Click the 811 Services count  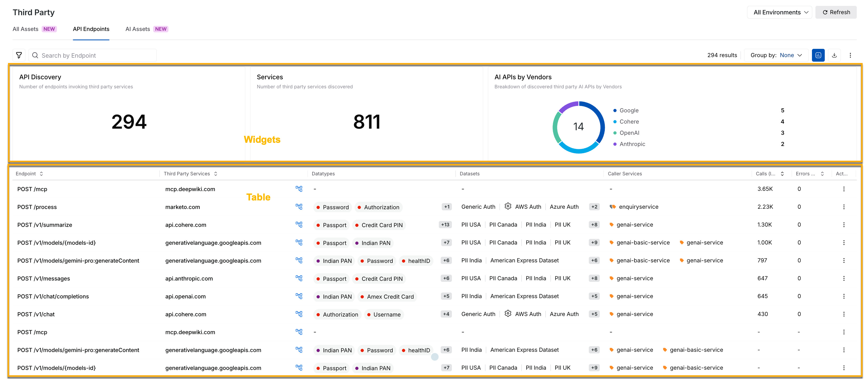(367, 122)
